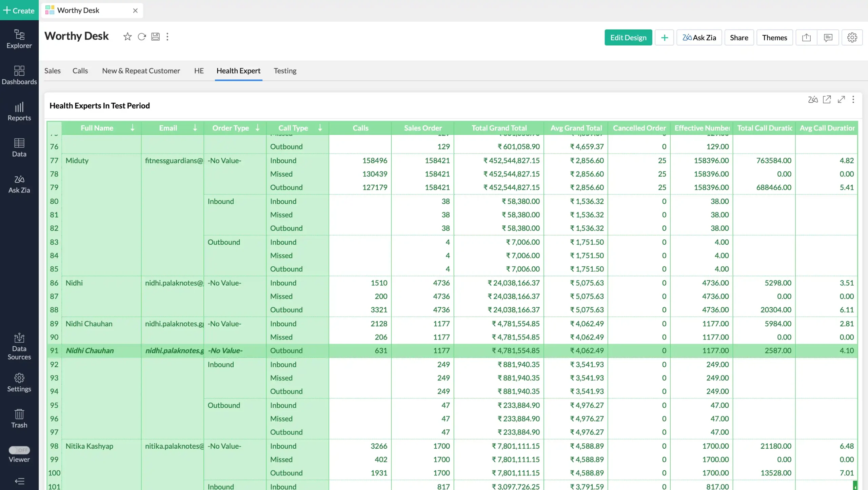Click the Total Call Duration value 763584.00

[x=774, y=160]
